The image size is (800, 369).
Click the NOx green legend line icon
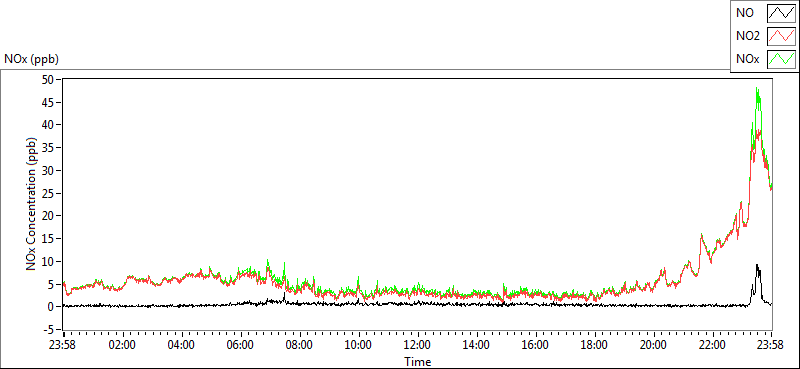pyautogui.click(x=781, y=59)
